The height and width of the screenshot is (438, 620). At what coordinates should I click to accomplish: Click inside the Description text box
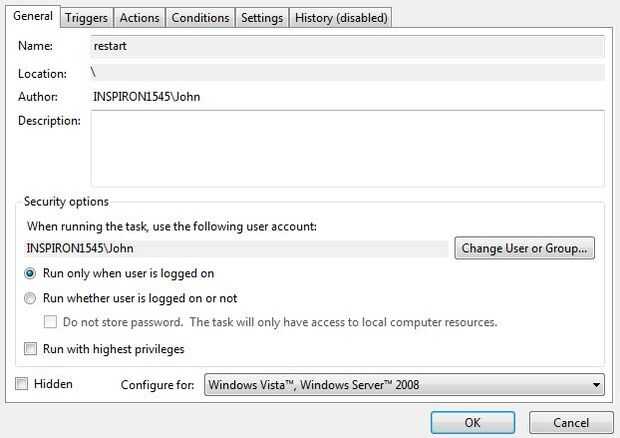pos(346,148)
